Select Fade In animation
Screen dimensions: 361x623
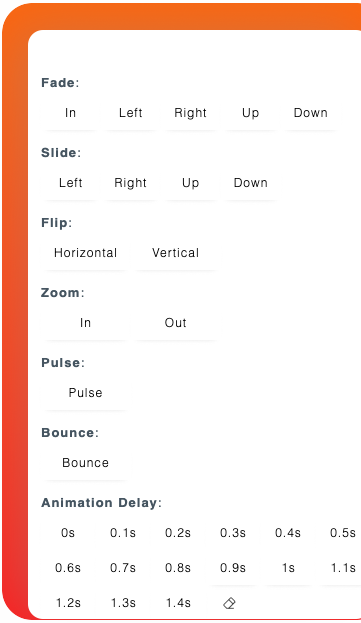70,113
